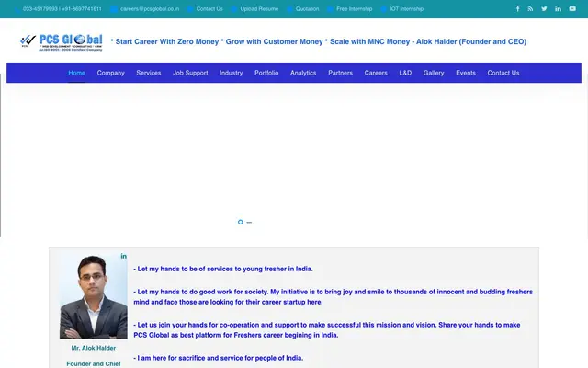Click the icon next to Free Internship
The width and height of the screenshot is (588, 368).
(x=330, y=9)
